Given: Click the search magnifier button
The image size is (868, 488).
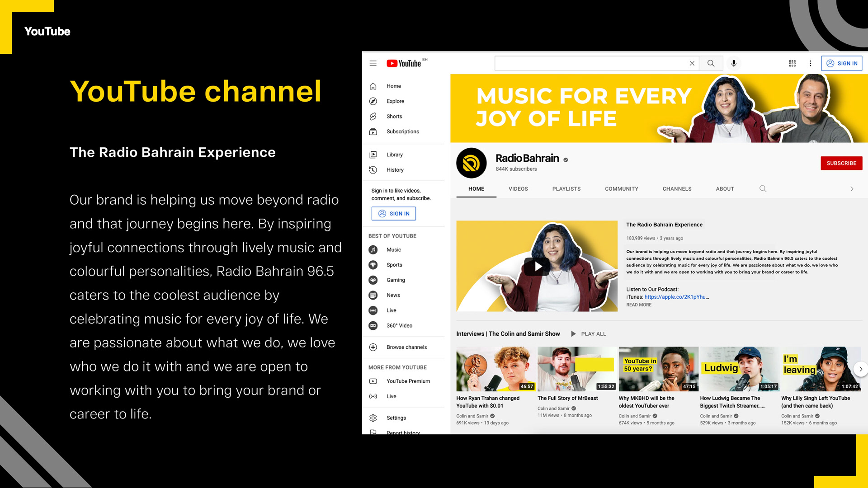Looking at the screenshot, I should (711, 63).
